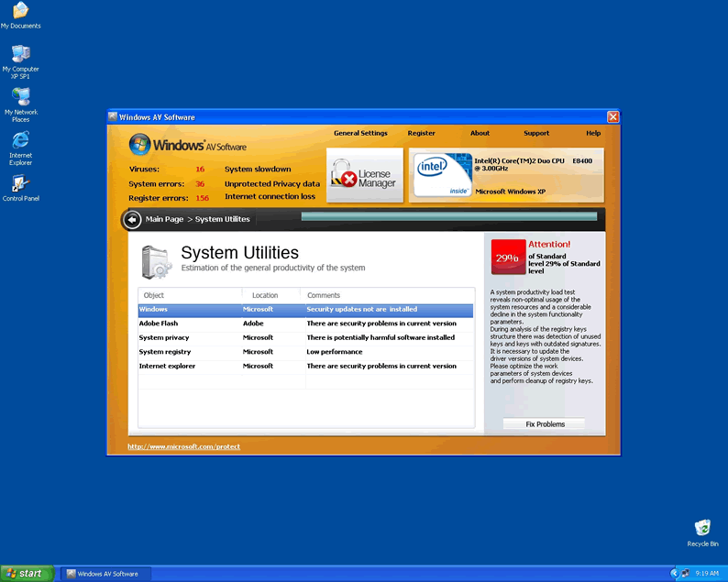The height and width of the screenshot is (582, 728).
Task: Click the Windows AV Software logo
Action: pos(188,145)
